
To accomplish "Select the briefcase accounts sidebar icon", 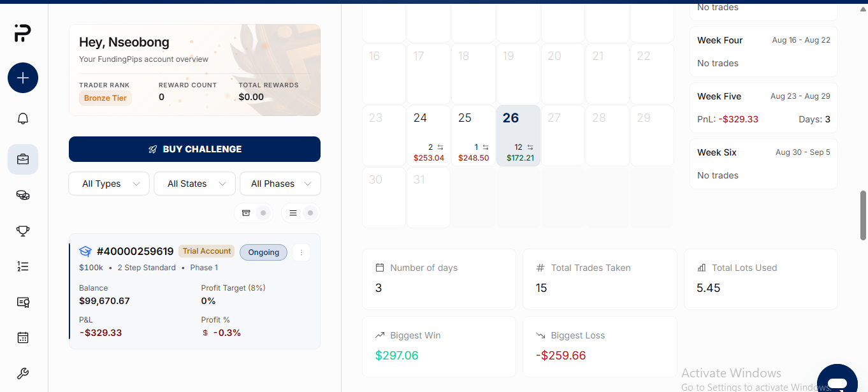I will (23, 159).
